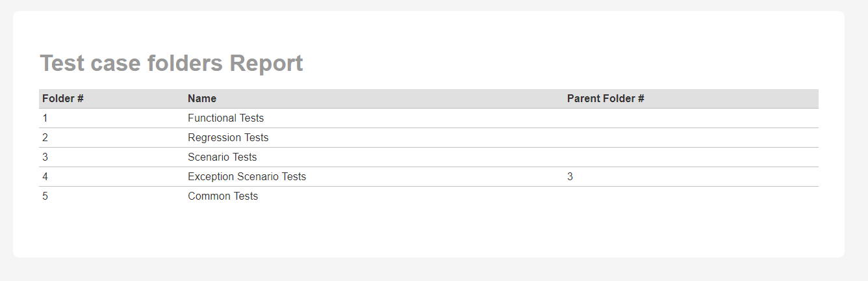Click empty parent folder cell of Functional Tests
Viewport: 868px width, 281px height.
coord(689,118)
